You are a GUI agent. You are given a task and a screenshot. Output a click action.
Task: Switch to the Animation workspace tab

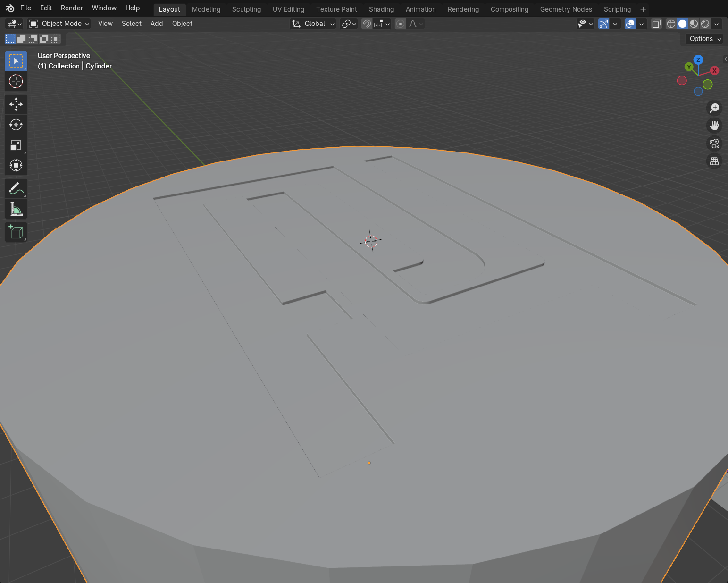coord(420,9)
